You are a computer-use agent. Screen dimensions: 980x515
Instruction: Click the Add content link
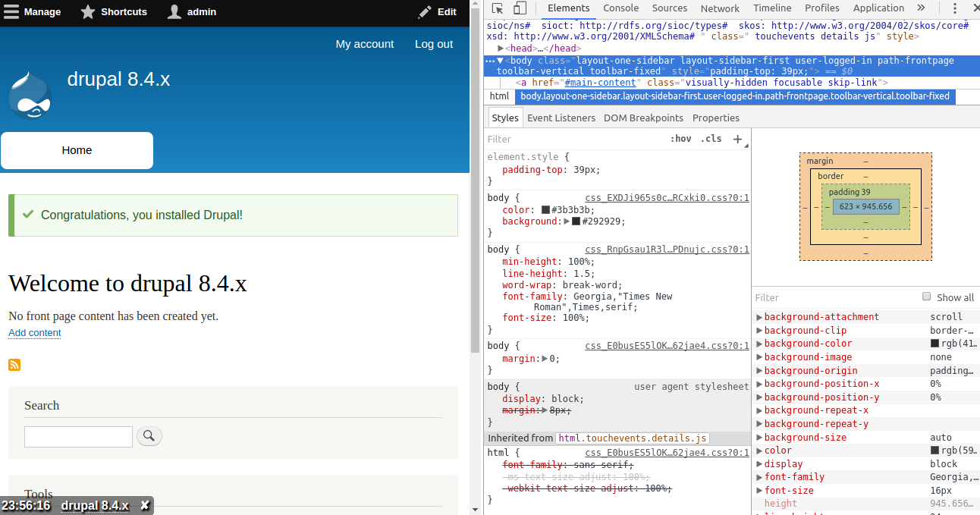coord(35,333)
